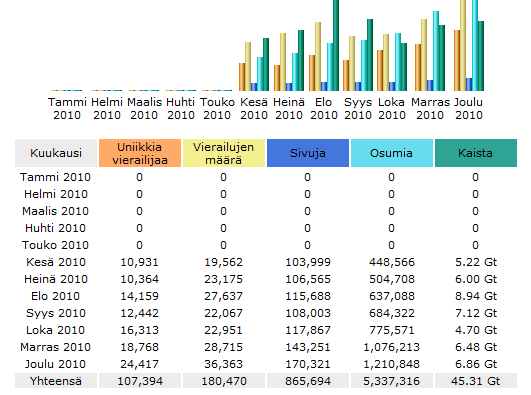Click total unique visitors 107,394
The image size is (531, 395).
[x=140, y=381]
